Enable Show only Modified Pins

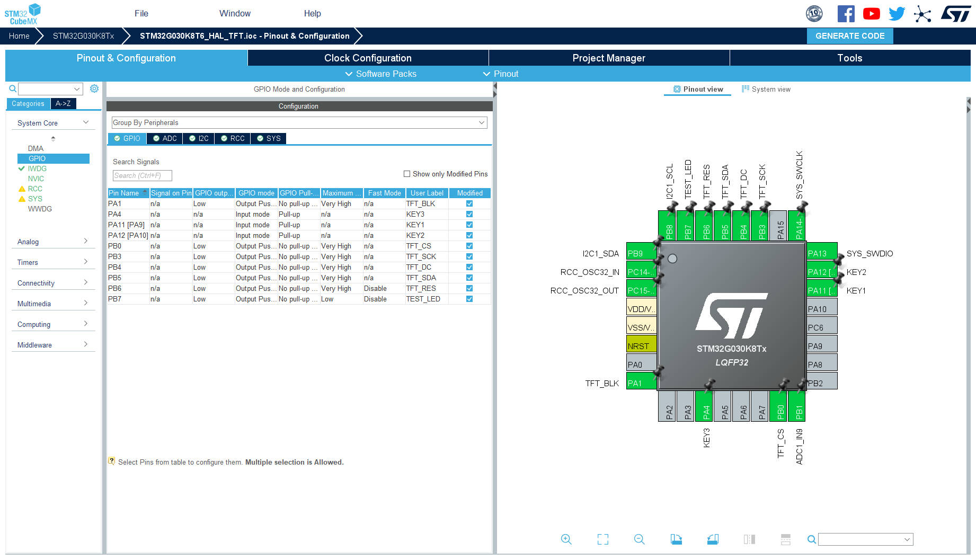coord(407,174)
